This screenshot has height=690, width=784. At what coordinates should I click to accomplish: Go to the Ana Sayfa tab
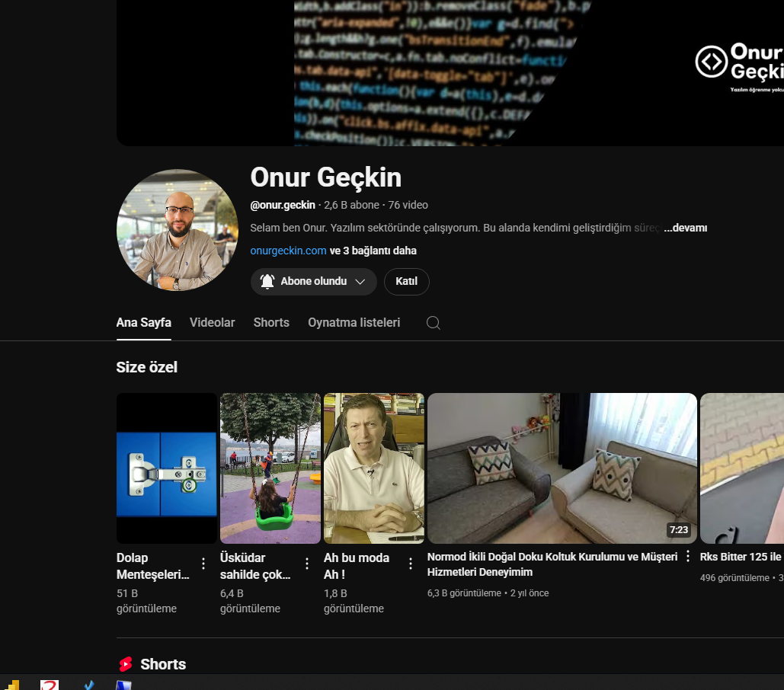tap(143, 323)
